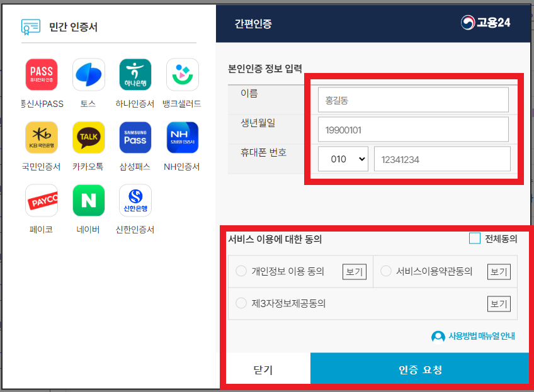Select the 개인정보 이용 동의 radio button
This screenshot has height=392, width=534.
(x=241, y=271)
